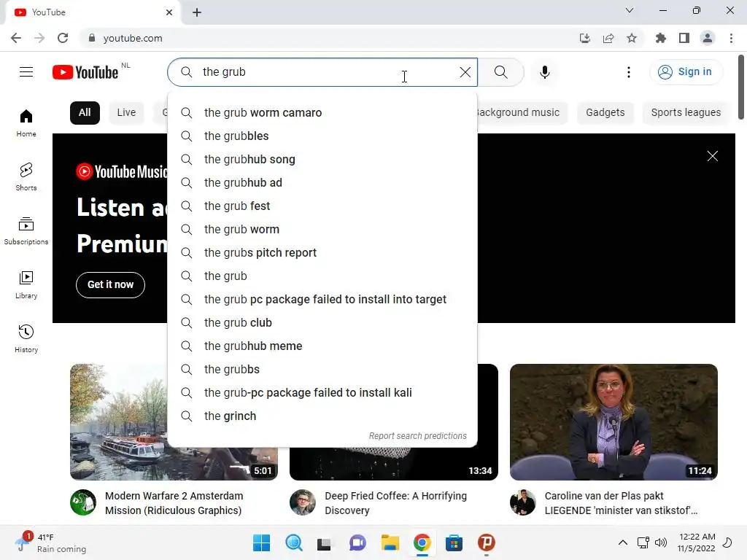Click Report search predictions link
Viewport: 747px width, 560px height.
point(417,436)
